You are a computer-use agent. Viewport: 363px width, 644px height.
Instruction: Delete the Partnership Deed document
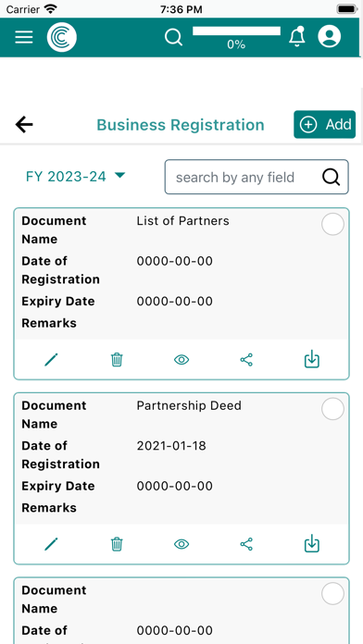pyautogui.click(x=117, y=545)
